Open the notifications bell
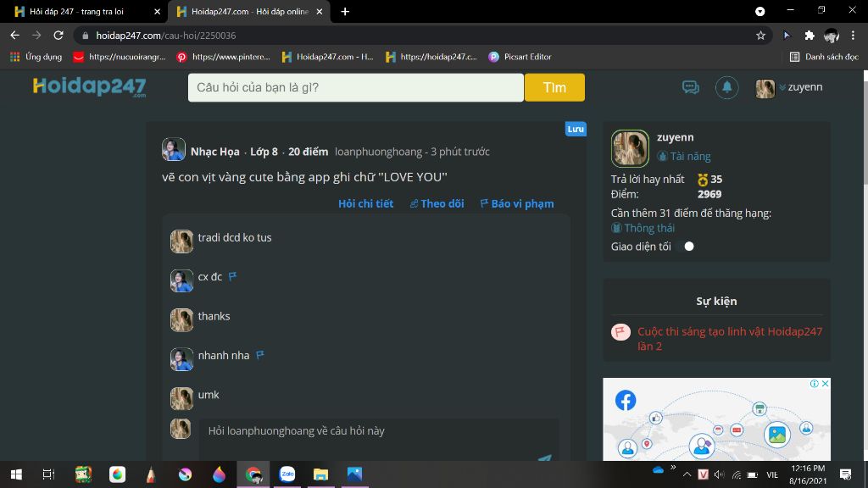Screen dimensions: 868x488 click(726, 87)
